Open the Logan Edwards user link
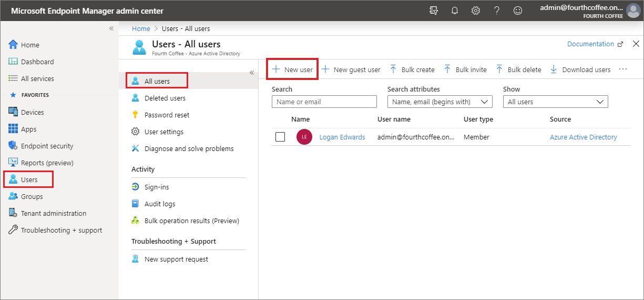 [x=342, y=137]
